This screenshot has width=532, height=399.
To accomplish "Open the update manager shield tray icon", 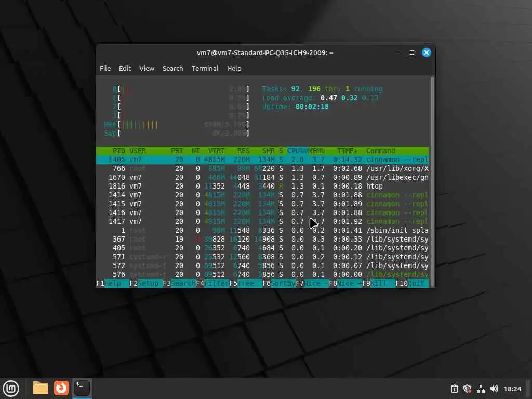I will [467, 389].
